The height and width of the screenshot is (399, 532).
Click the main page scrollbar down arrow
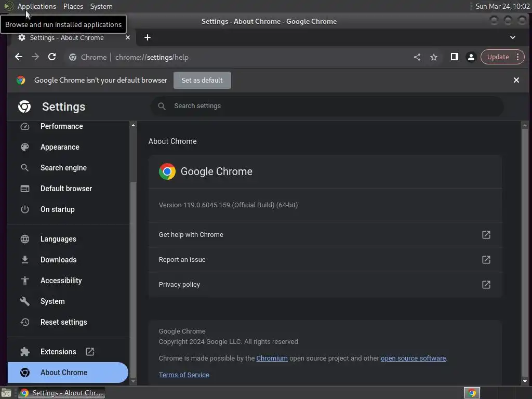pyautogui.click(x=525, y=381)
